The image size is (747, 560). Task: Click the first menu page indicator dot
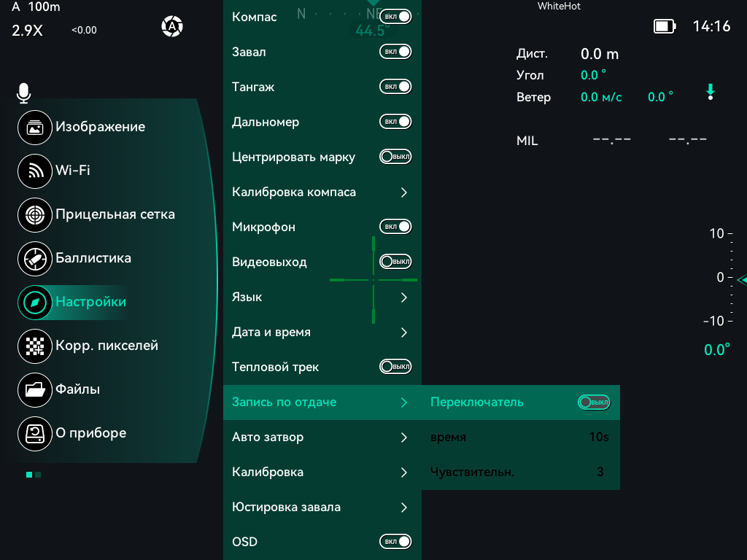[x=29, y=475]
